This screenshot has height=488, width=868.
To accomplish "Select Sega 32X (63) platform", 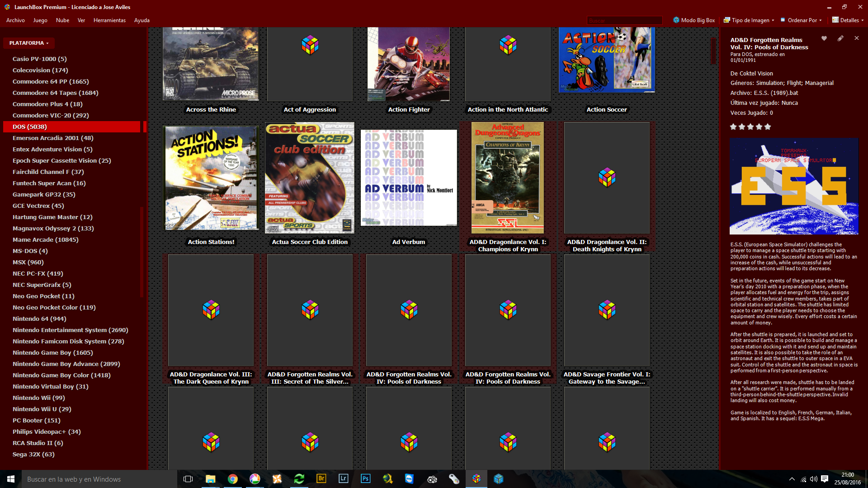I will [33, 455].
